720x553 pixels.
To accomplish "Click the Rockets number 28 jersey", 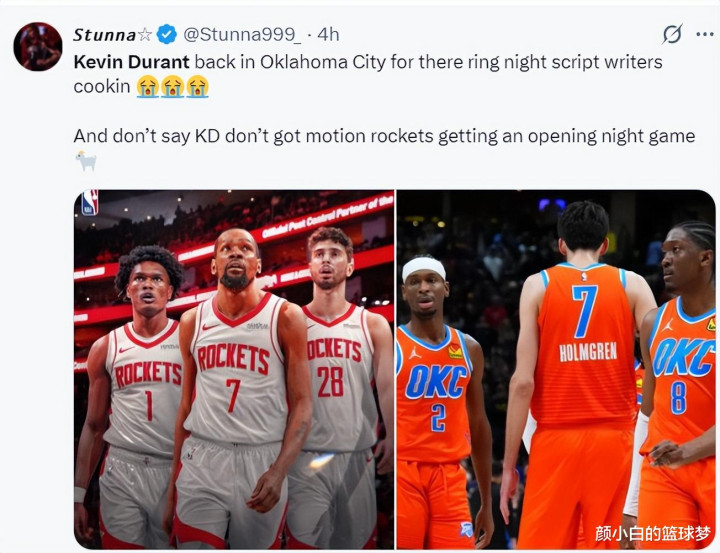I will click(x=338, y=377).
